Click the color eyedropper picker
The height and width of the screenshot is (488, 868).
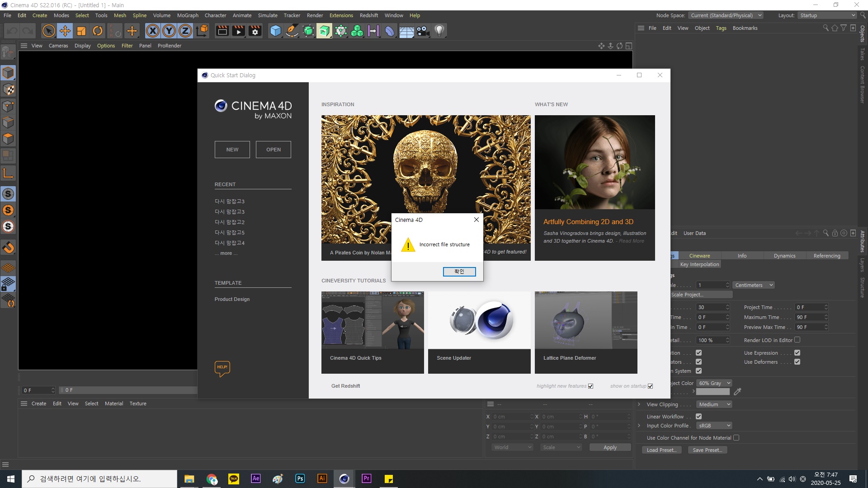[737, 392]
